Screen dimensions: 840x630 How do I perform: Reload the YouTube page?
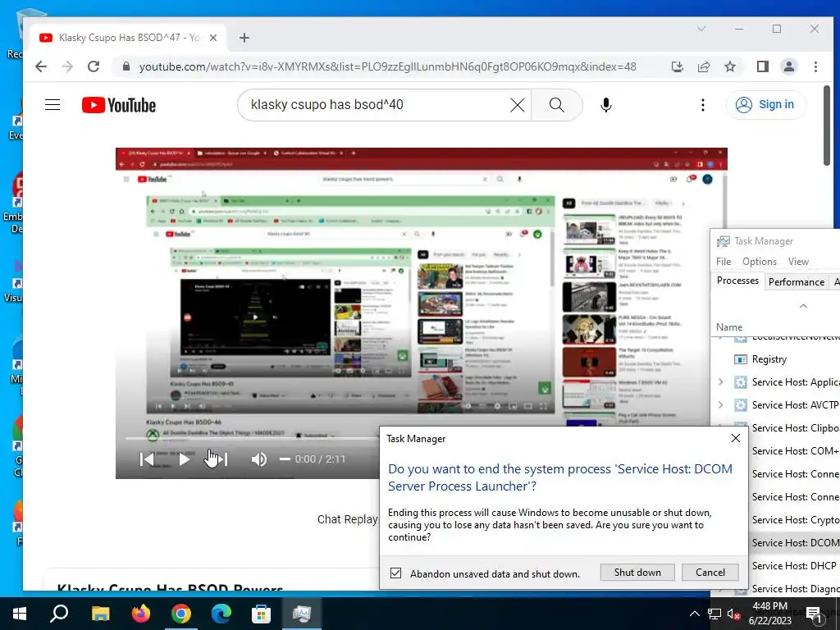[94, 66]
